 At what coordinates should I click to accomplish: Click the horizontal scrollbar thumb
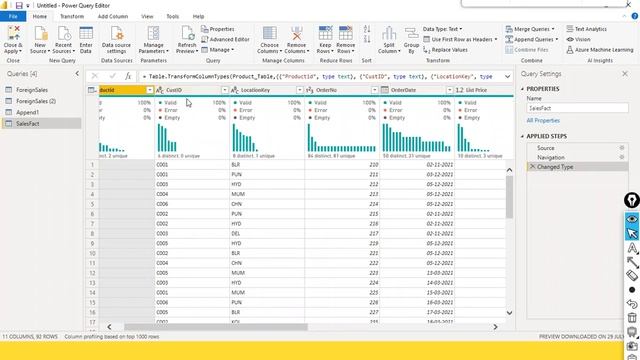pyautogui.click(x=216, y=327)
